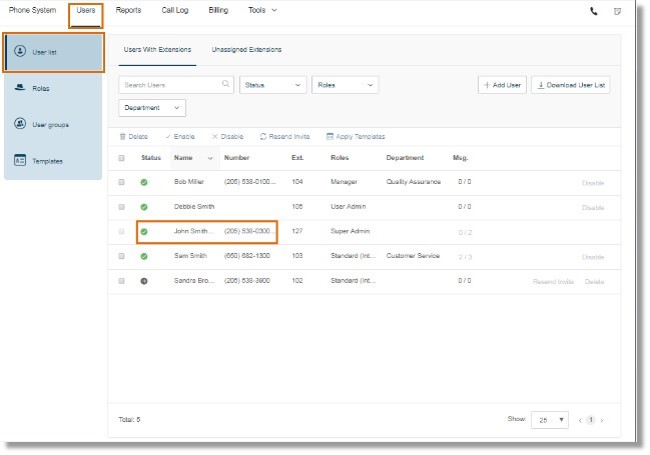
Task: Click the name John Smith
Action: click(x=194, y=231)
